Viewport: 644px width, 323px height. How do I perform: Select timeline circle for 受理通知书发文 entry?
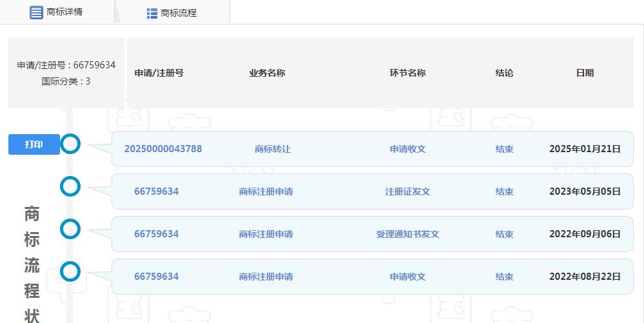[x=70, y=229]
